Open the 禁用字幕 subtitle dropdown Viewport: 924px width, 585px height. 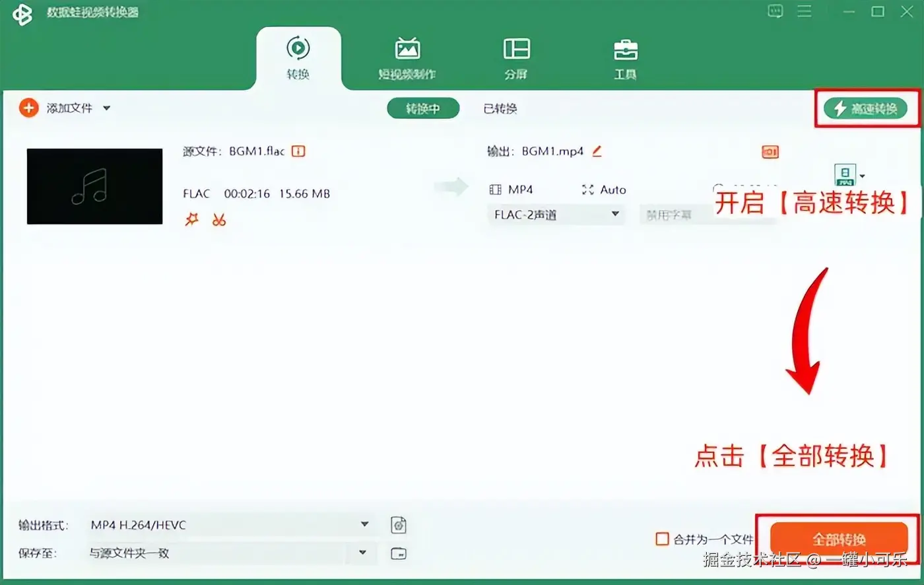[x=708, y=215]
